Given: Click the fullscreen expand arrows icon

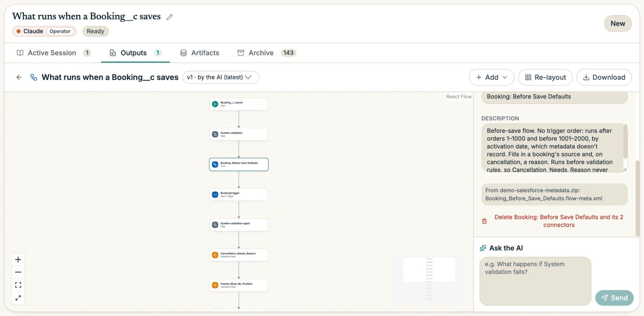Looking at the screenshot, I should click(18, 298).
